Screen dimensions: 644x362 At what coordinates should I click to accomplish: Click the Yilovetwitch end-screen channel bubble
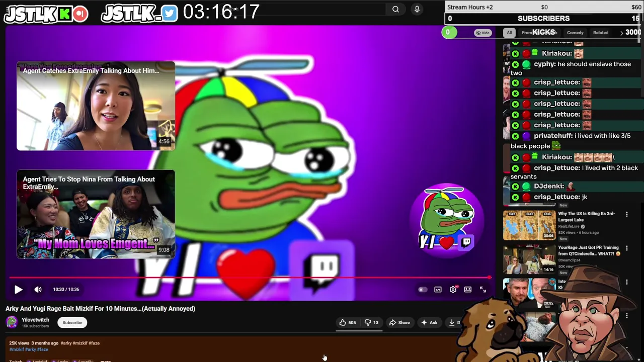pos(447,220)
